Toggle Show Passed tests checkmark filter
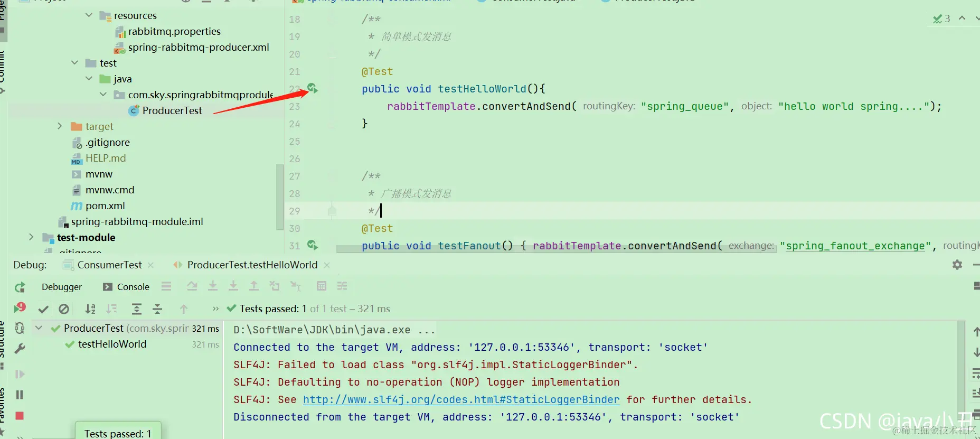This screenshot has width=980, height=439. (43, 309)
